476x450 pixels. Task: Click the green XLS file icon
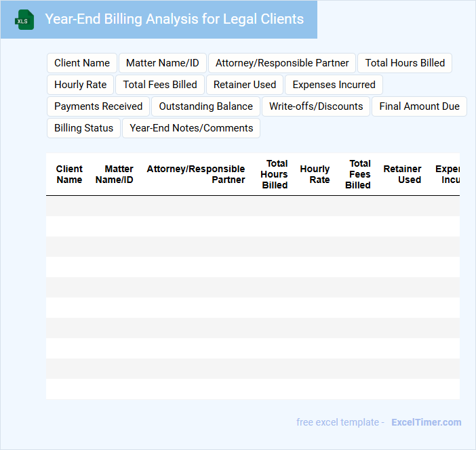point(25,20)
